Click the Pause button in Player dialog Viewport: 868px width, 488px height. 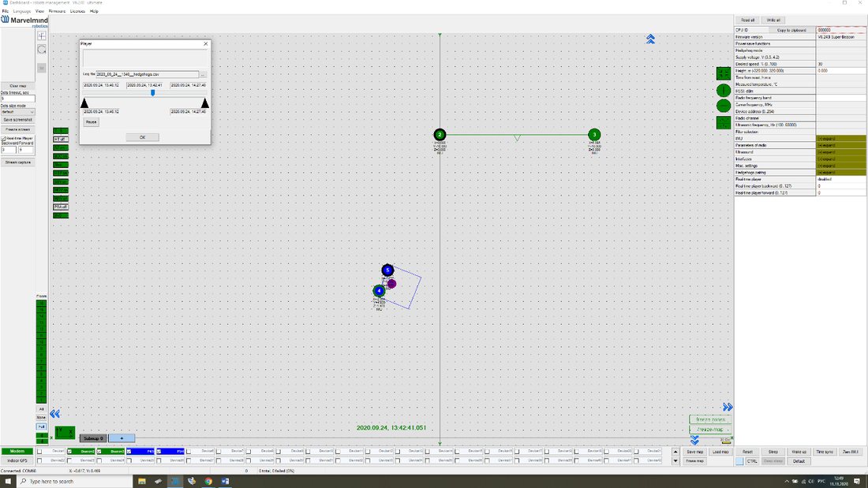pyautogui.click(x=92, y=121)
